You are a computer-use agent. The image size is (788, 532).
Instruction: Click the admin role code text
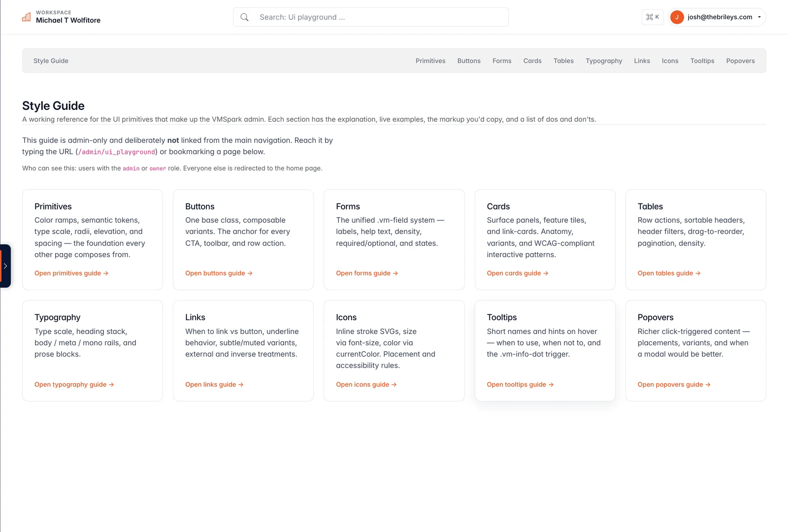point(131,168)
